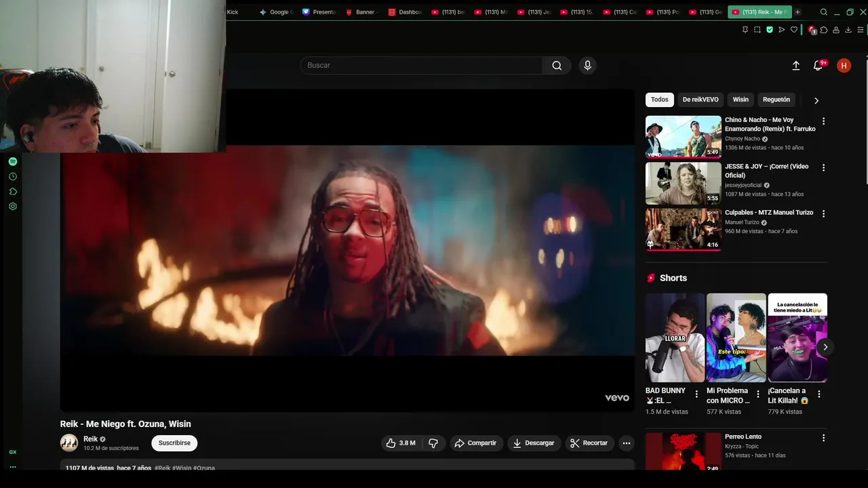The width and height of the screenshot is (868, 488).
Task: Open GX corner icon in sidebar
Action: [12, 452]
